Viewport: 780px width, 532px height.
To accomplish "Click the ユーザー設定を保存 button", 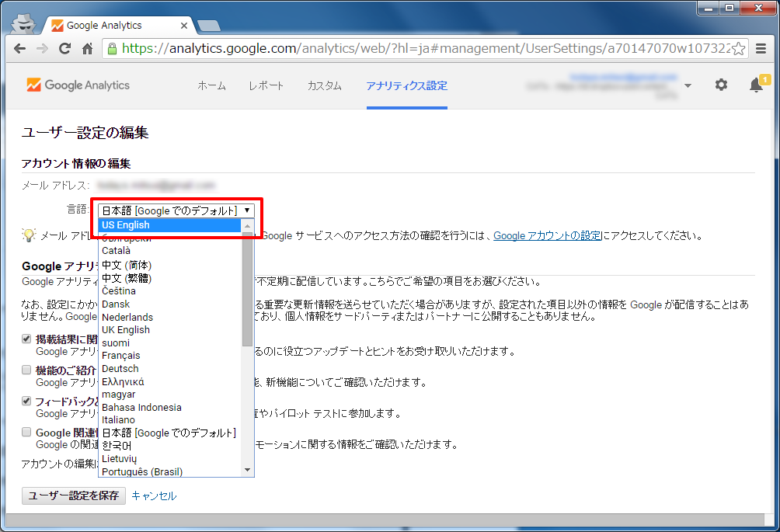I will coord(74,495).
